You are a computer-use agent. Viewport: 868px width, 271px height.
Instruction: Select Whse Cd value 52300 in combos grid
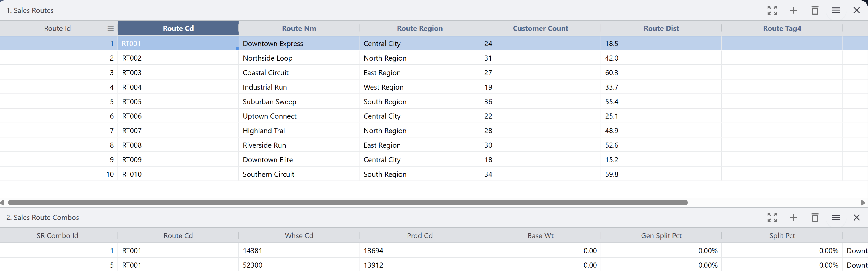252,265
